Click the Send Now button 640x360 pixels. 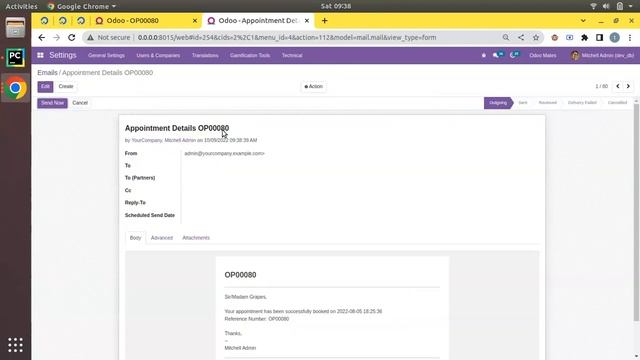click(52, 103)
